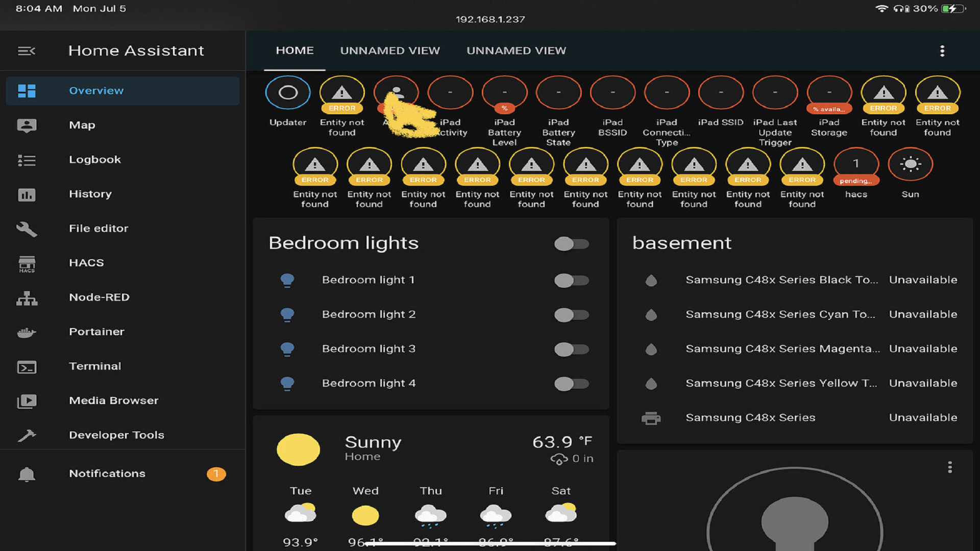
Task: Launch Terminal from sidebar icon
Action: tap(27, 367)
